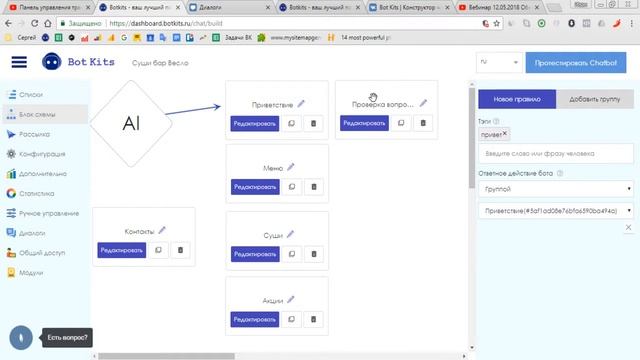Click the browser address bar URL
Screen dimensions: 640x360
[166, 24]
